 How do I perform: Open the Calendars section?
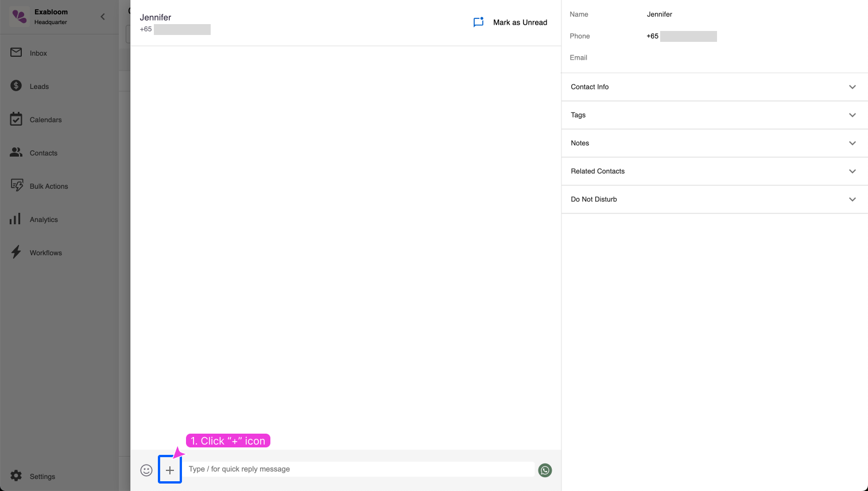[45, 119]
